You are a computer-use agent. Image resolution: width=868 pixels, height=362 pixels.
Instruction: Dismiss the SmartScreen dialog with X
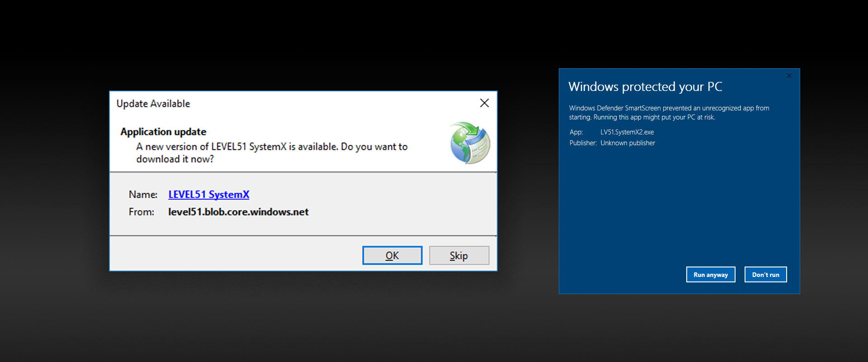click(789, 76)
